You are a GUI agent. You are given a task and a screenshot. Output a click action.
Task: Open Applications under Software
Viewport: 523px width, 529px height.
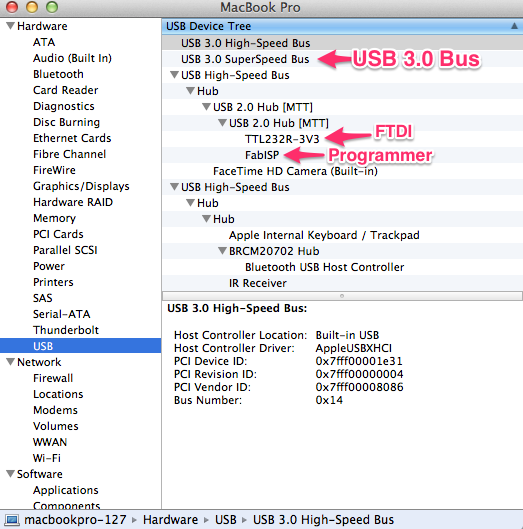pos(66,490)
